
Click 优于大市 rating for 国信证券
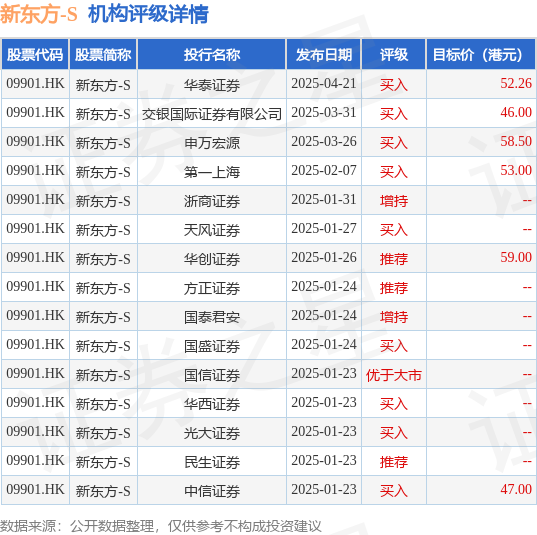394,375
